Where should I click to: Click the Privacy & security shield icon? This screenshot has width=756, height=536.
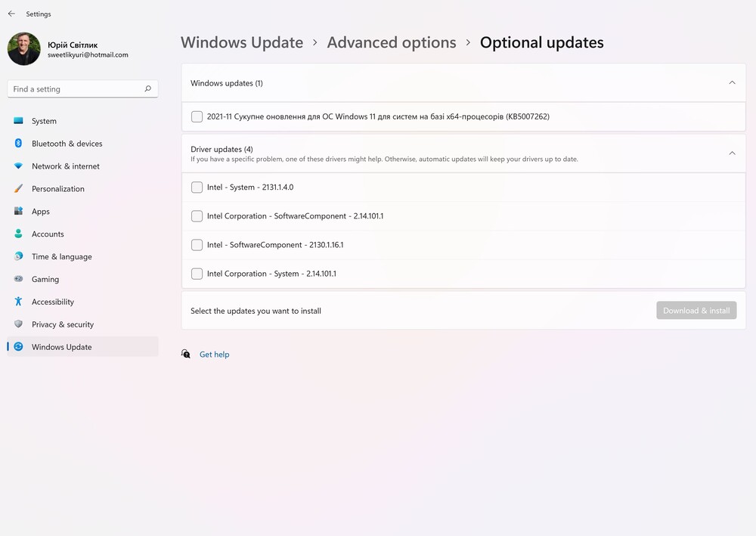(x=18, y=324)
